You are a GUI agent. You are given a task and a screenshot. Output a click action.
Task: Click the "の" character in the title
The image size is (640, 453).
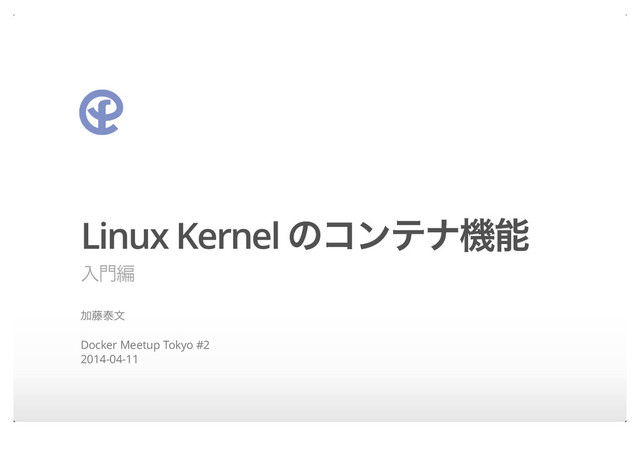305,236
